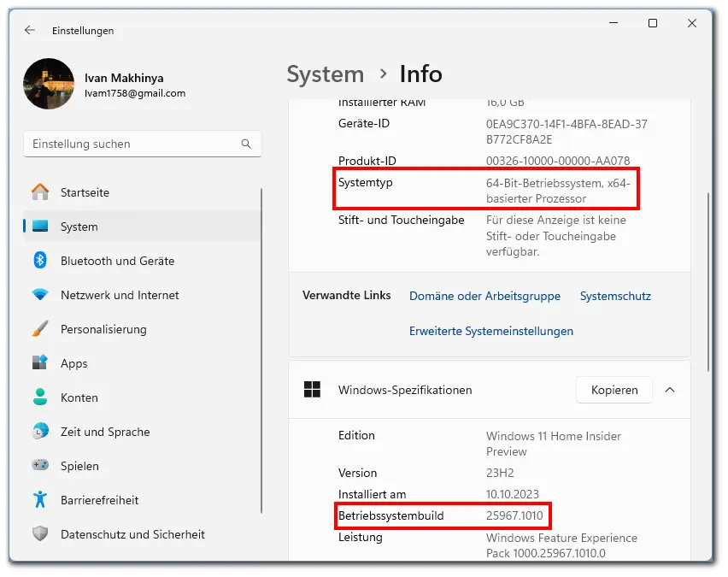Open Datenschutz und Sicherheit settings
This screenshot has height=577, width=728.
(x=142, y=533)
